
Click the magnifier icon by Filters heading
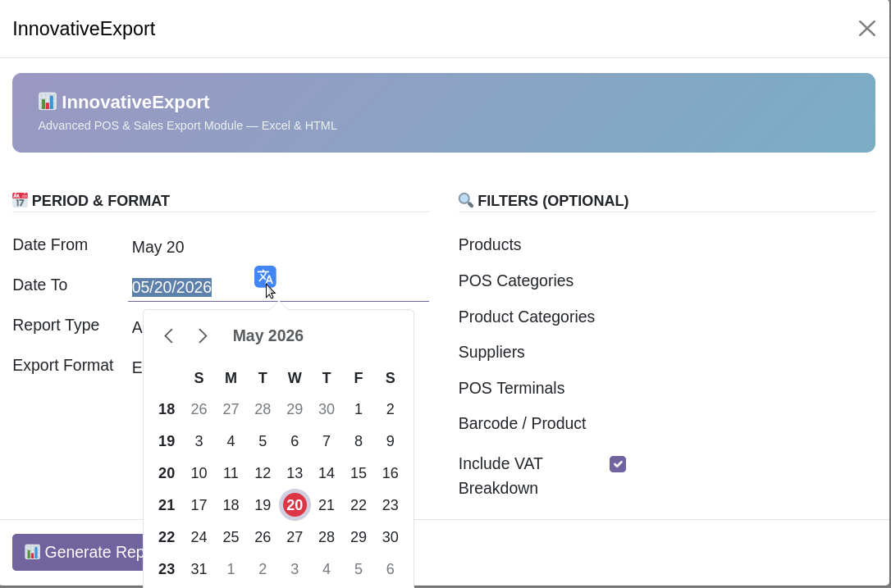pyautogui.click(x=466, y=200)
